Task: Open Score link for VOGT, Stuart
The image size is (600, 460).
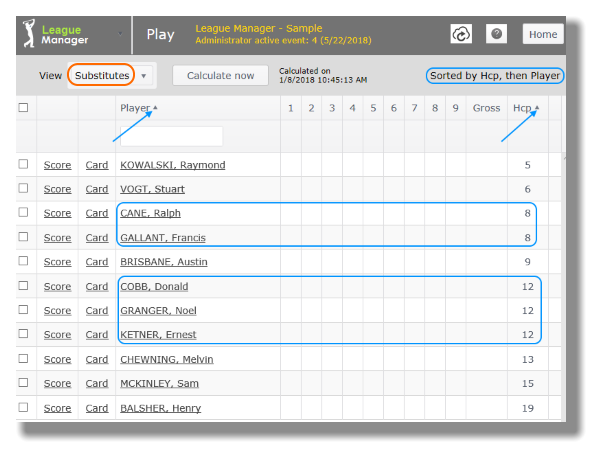Action: (x=57, y=189)
